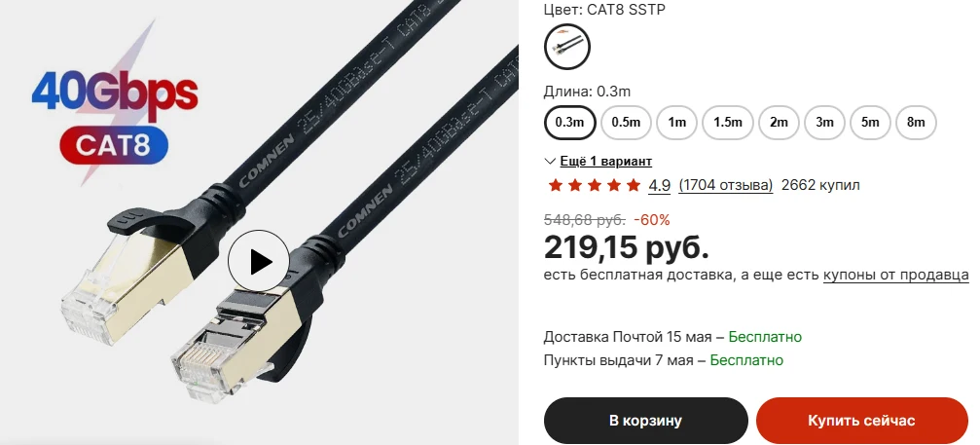Open the "купоны от продавца" link
The image size is (980, 445).
896,275
